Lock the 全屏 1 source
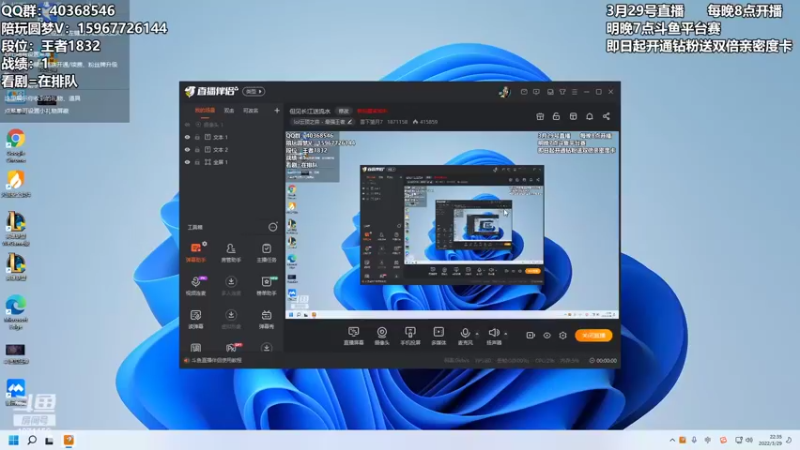The image size is (800, 450). 197,162
